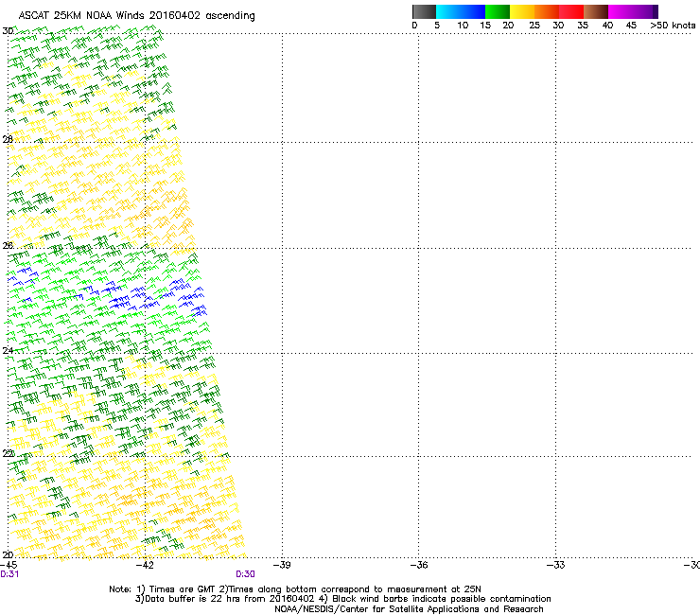
Task: Click the purple 0:31 time stamp
Action: pos(9,574)
